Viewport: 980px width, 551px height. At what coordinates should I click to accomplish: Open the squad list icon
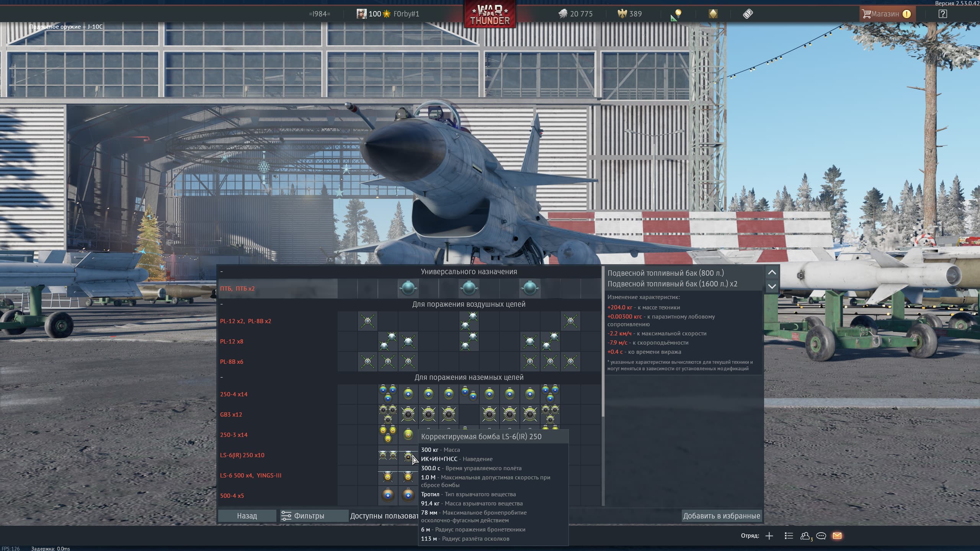click(789, 536)
